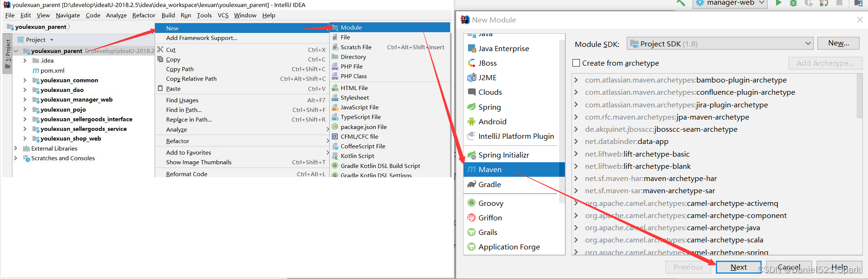868x279 pixels.
Task: Expand the youlexuan_dao module folder
Action: tap(25, 90)
